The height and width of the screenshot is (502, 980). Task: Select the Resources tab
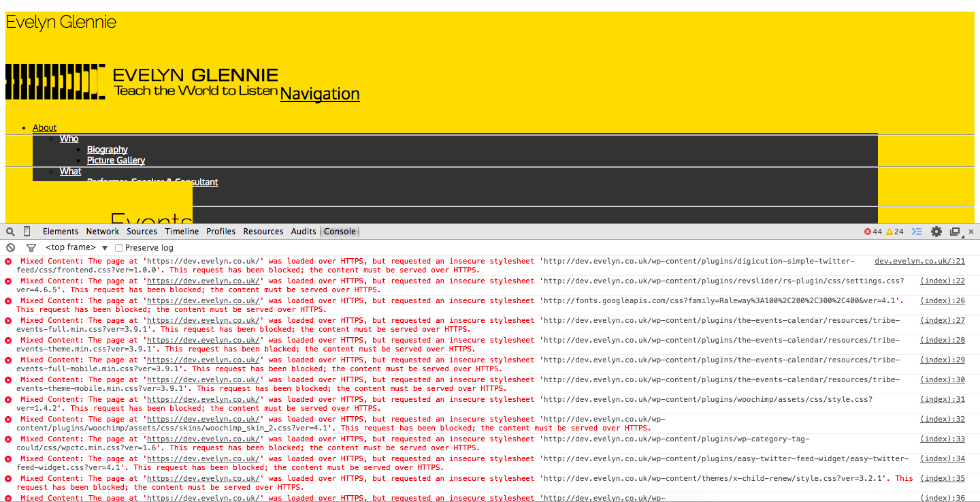pyautogui.click(x=263, y=232)
